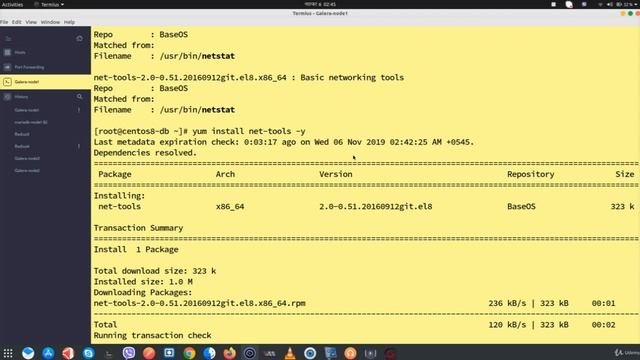Viewport: 640px width, 360px height.
Task: Open Firefox from the dock
Action: coord(230,353)
